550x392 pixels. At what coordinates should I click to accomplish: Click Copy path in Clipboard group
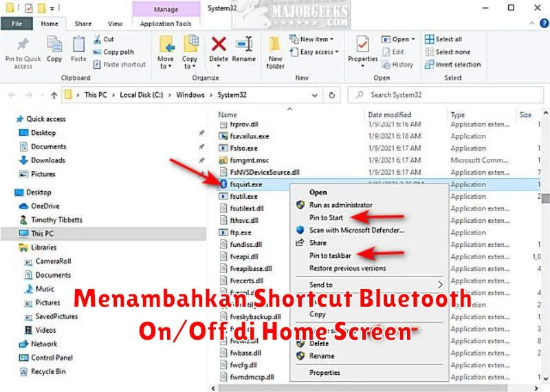[113, 52]
